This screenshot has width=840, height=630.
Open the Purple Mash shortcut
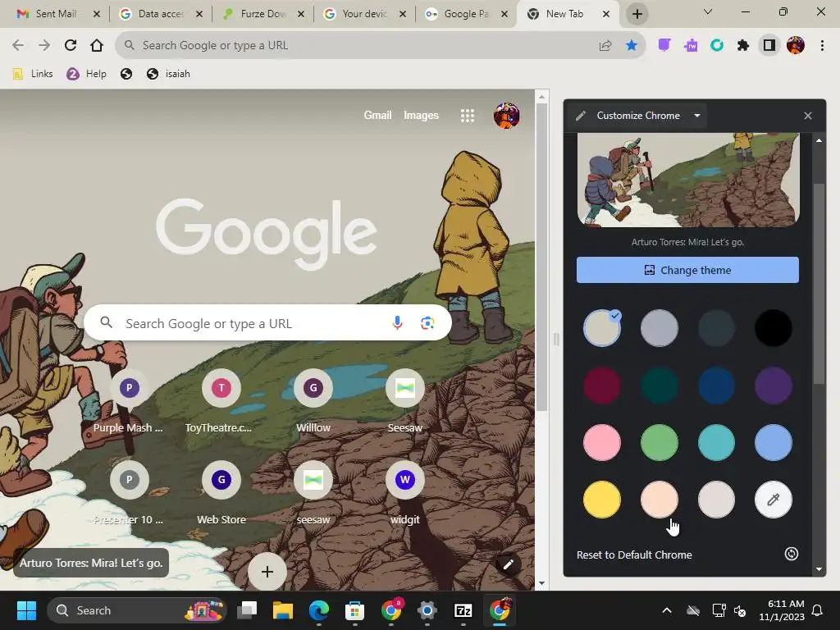coord(129,400)
